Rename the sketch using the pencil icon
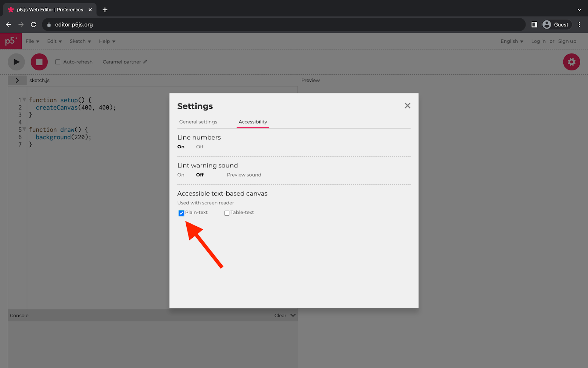This screenshot has height=368, width=588. tap(145, 62)
